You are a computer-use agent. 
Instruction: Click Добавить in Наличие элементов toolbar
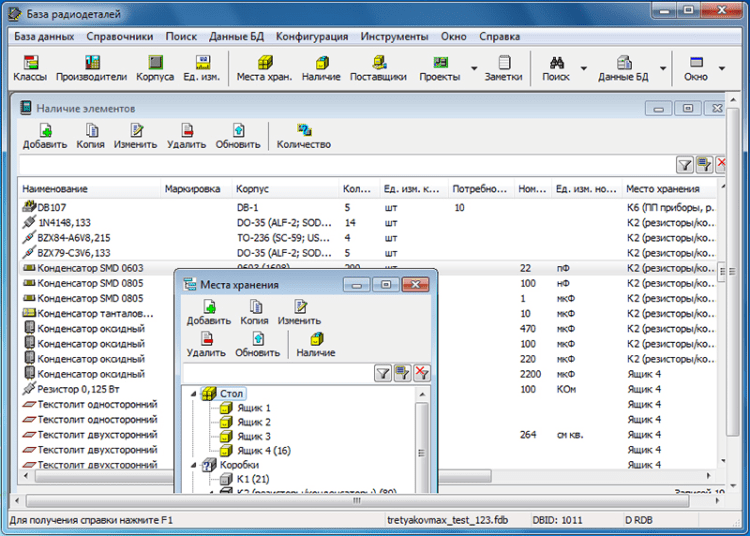point(45,136)
